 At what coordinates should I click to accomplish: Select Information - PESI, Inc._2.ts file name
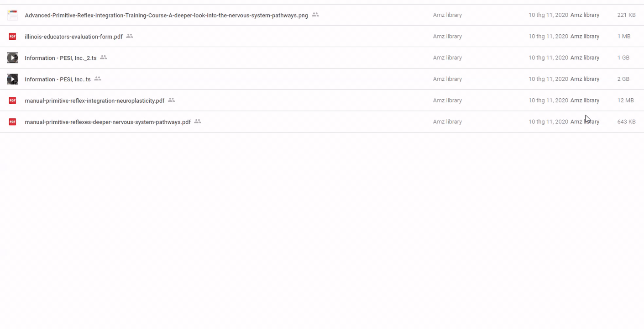(x=61, y=58)
